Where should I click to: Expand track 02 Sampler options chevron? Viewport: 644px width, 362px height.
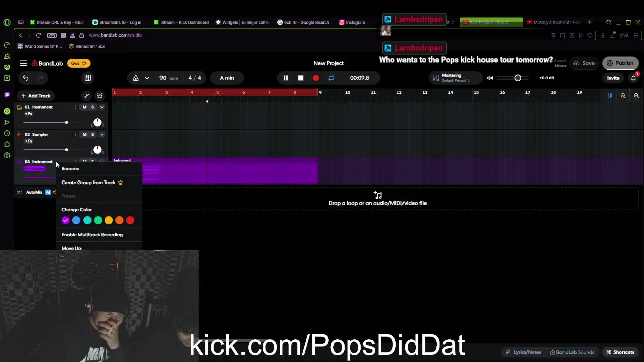click(101, 134)
